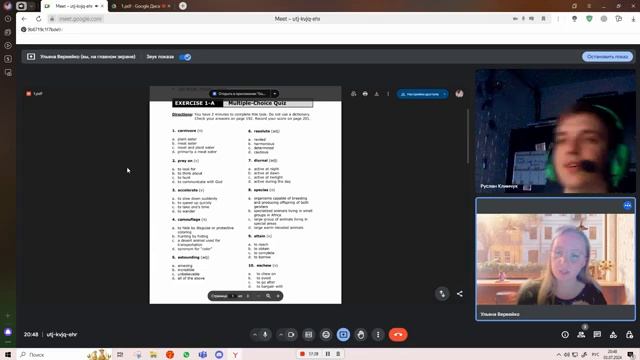Viewport: 640px width, 360px height.
Task: Focus the meet.google.com address bar
Action: click(80, 19)
